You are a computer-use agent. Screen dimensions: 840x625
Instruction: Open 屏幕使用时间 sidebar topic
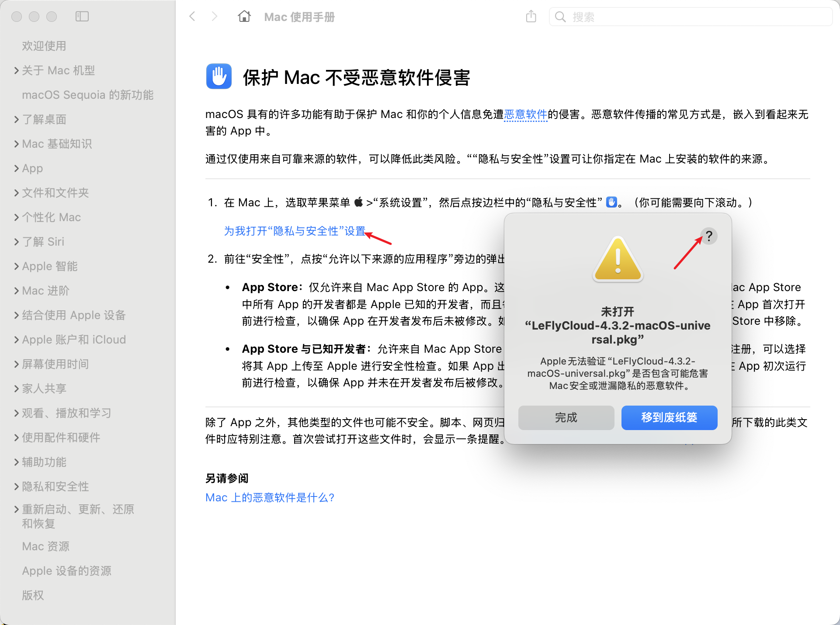(56, 364)
